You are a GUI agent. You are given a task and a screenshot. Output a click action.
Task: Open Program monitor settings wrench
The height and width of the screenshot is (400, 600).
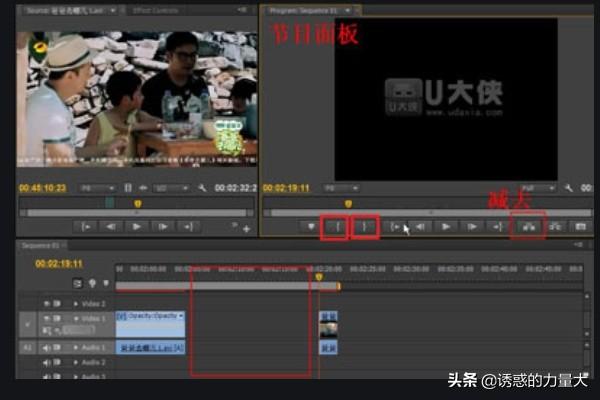pyautogui.click(x=568, y=188)
